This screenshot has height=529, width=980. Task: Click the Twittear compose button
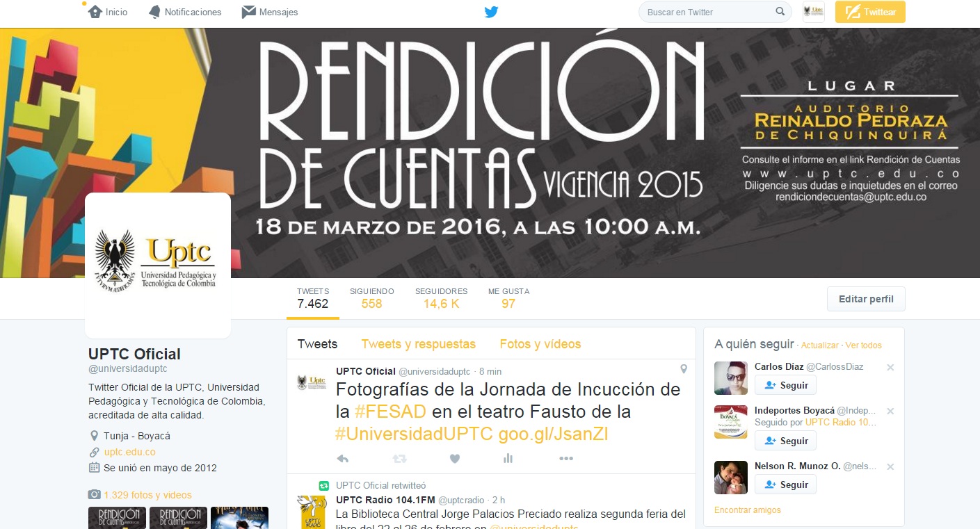(x=870, y=12)
